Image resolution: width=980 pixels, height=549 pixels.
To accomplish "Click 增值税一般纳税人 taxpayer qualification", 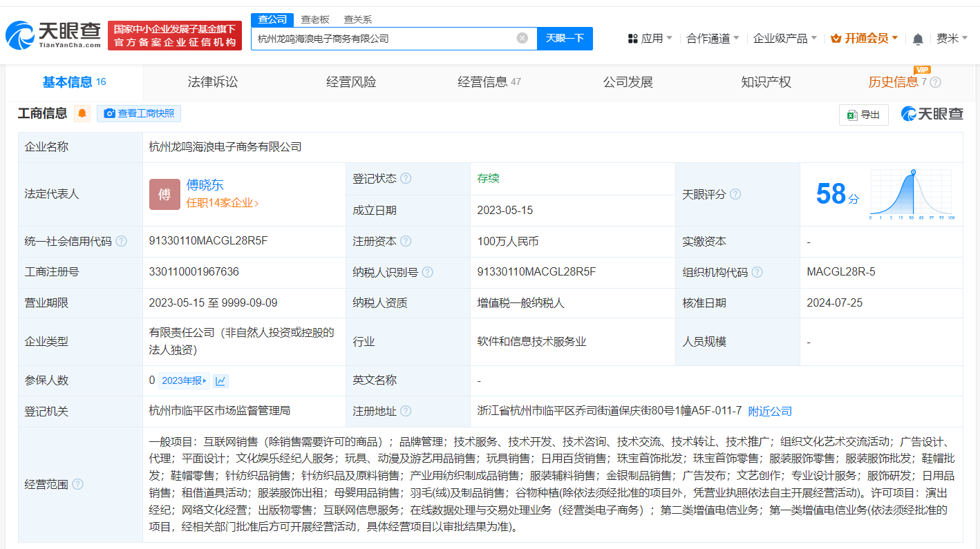I will (521, 303).
